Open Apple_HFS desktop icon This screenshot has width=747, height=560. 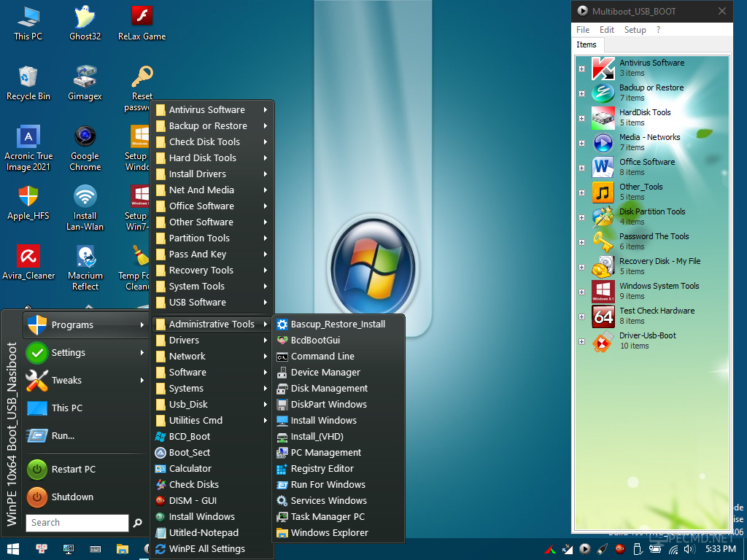point(28,203)
